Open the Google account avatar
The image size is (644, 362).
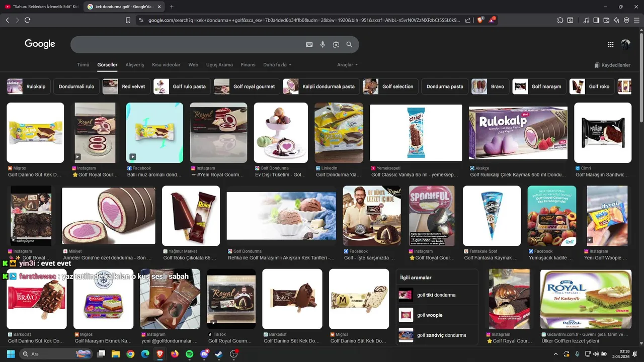coord(625,44)
